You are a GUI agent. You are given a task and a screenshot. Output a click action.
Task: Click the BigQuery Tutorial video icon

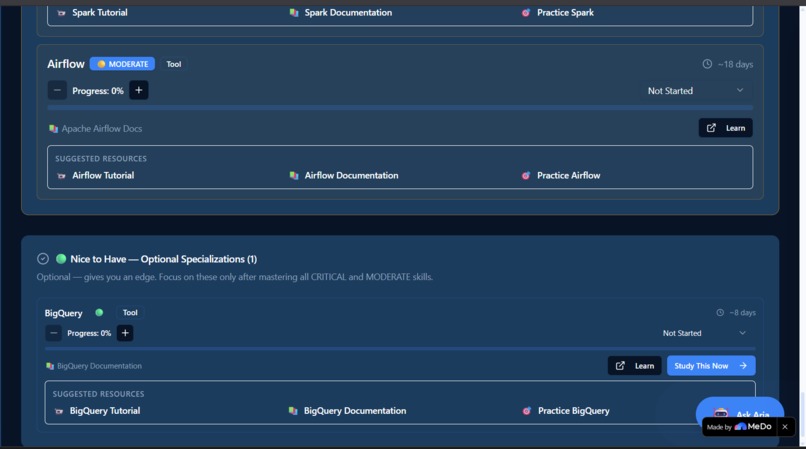(x=59, y=411)
